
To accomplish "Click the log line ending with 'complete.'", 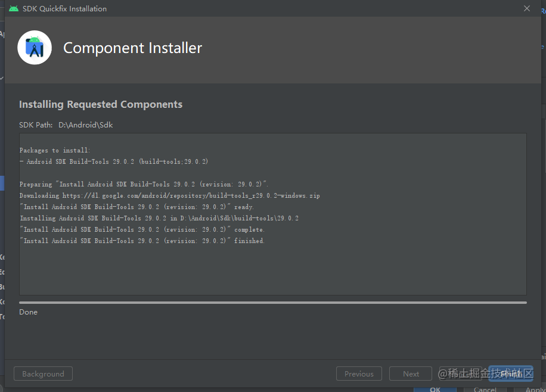I will click(x=142, y=229).
